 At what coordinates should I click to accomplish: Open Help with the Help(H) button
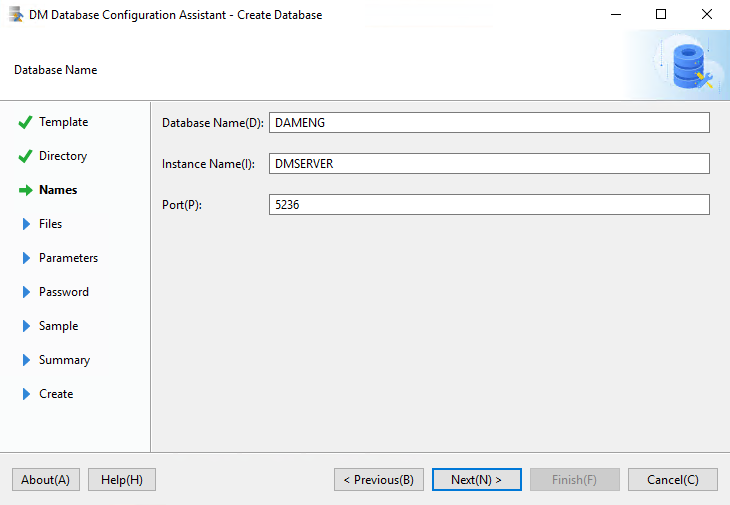pos(122,479)
